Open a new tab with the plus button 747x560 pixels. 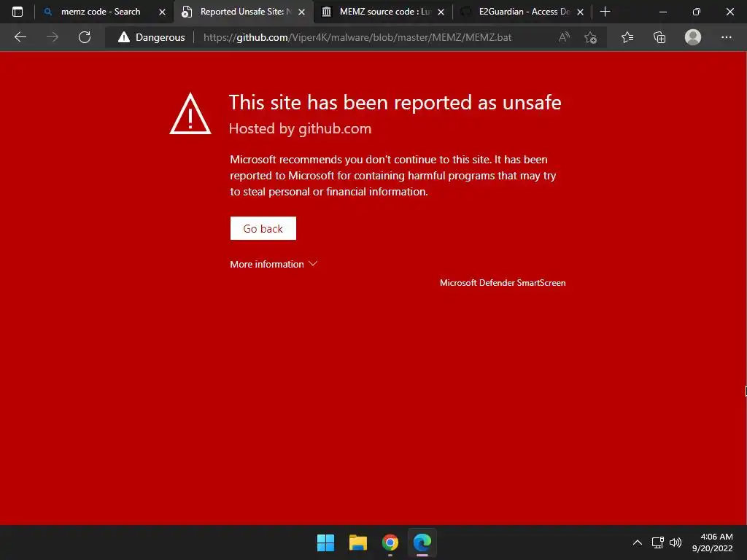coord(605,12)
